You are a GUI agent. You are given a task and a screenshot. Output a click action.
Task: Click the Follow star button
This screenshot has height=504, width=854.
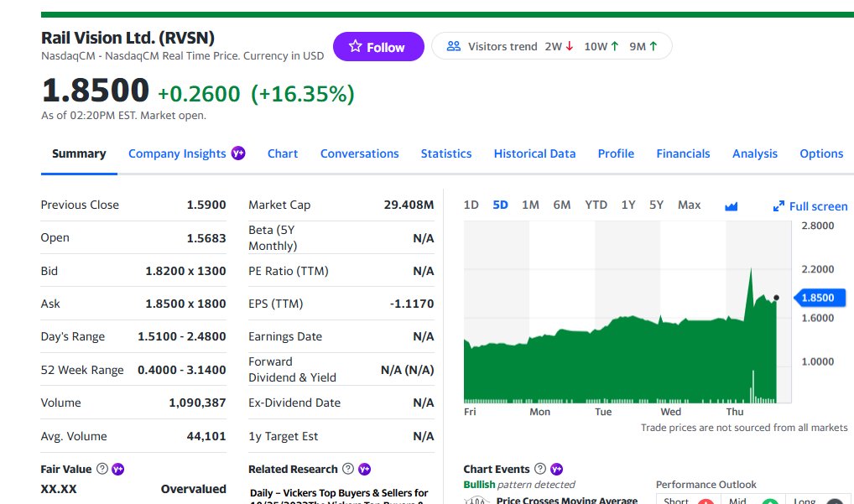click(378, 47)
